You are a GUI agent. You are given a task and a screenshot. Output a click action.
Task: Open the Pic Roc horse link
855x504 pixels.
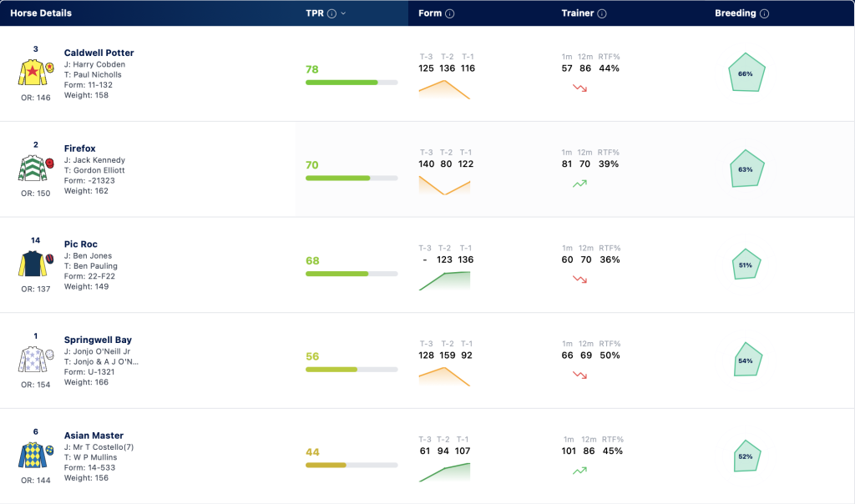click(x=81, y=244)
